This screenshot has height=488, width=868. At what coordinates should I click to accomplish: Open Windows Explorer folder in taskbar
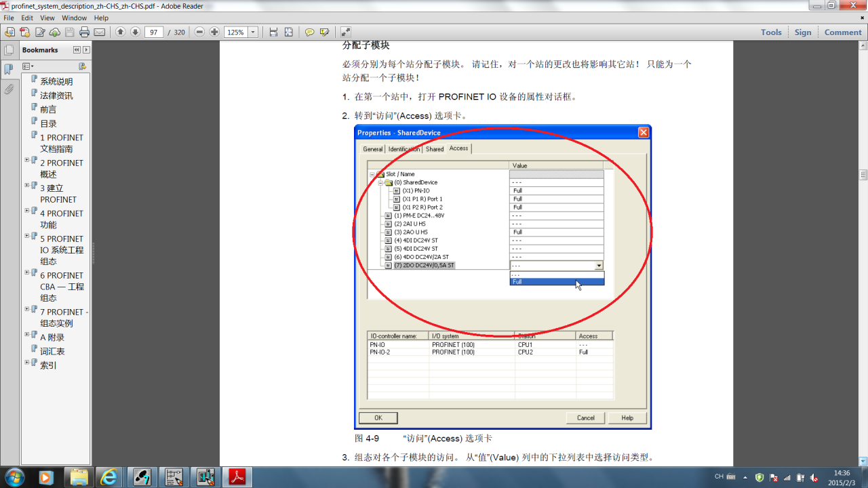click(x=78, y=476)
